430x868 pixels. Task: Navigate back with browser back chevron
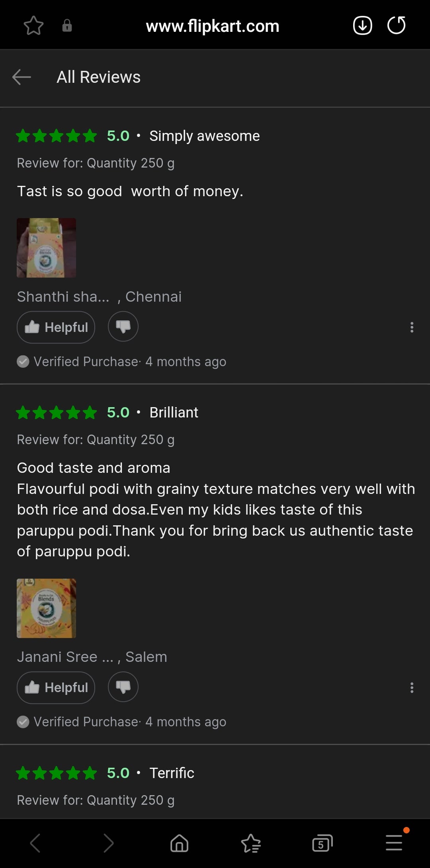coord(35,843)
